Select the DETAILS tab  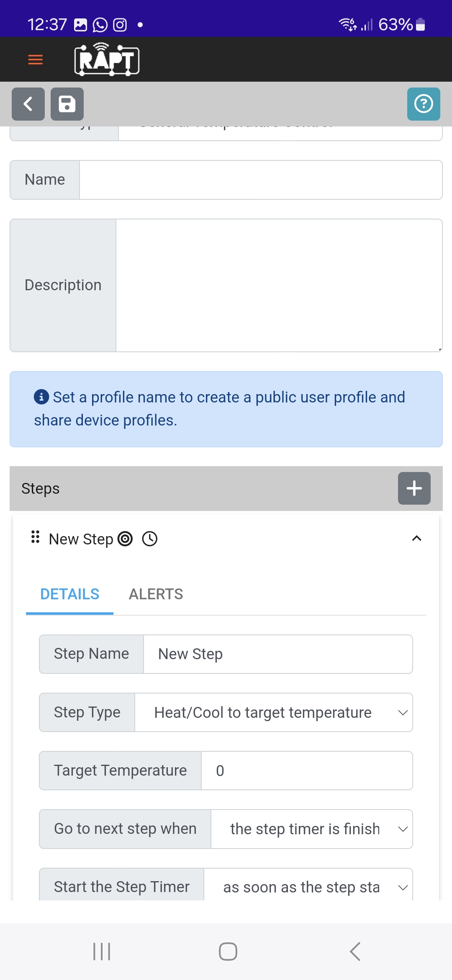tap(70, 594)
